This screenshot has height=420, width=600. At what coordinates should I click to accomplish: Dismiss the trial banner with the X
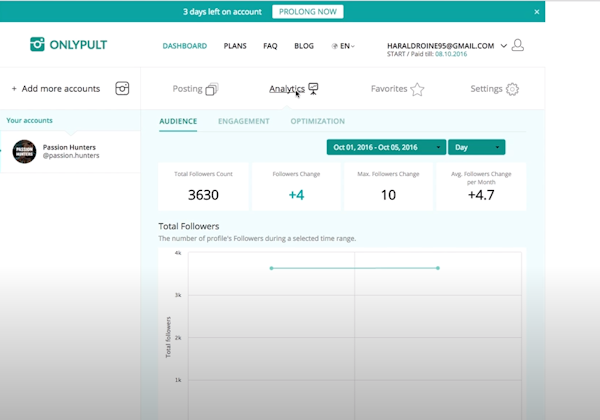point(537,12)
